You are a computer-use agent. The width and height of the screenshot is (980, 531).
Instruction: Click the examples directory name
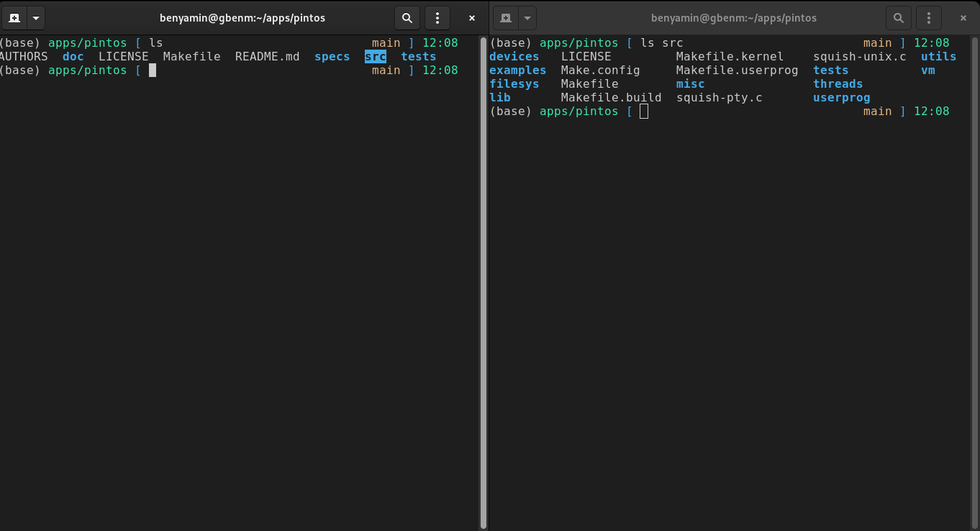[518, 70]
